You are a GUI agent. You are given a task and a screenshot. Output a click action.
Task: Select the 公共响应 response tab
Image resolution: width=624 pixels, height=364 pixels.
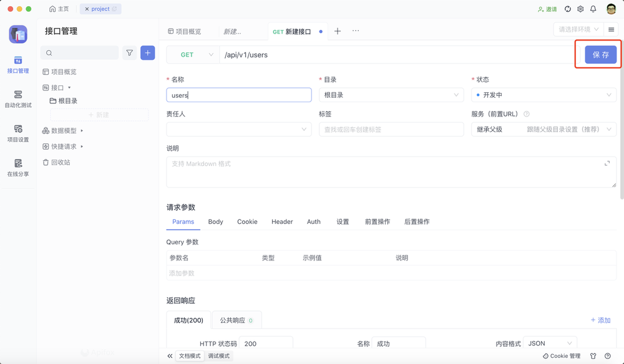click(x=232, y=320)
